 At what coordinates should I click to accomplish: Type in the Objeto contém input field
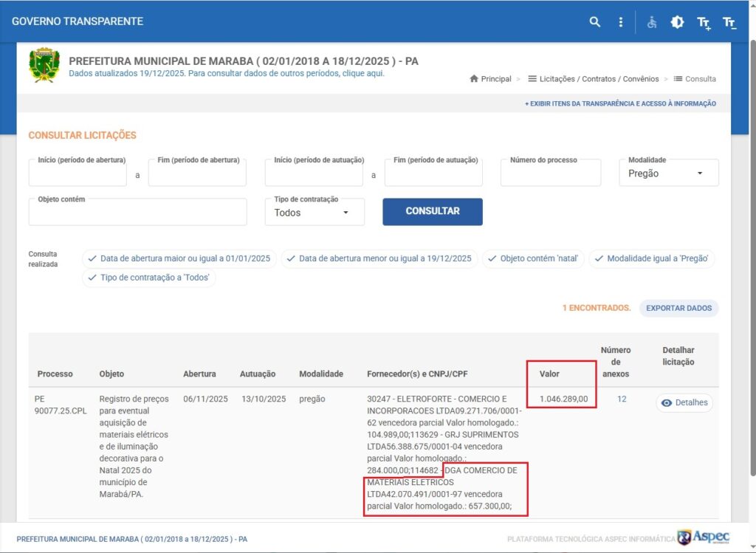[x=137, y=213]
